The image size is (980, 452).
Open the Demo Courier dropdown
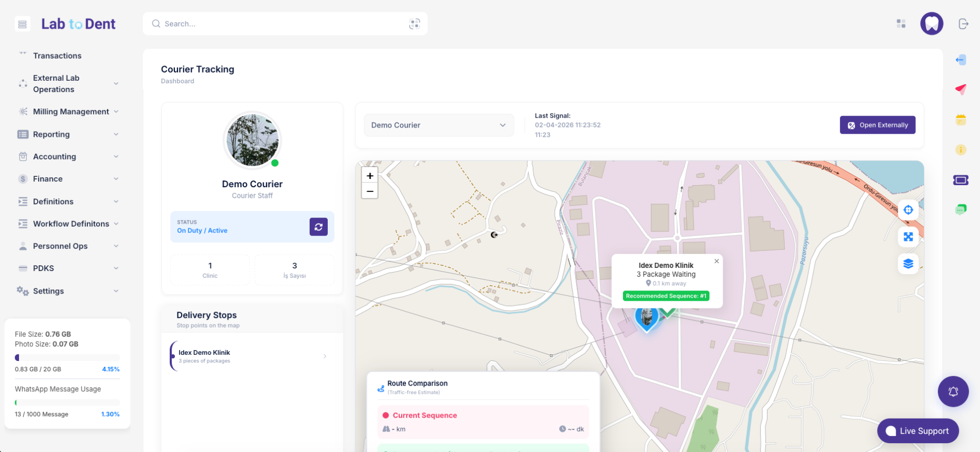point(438,125)
